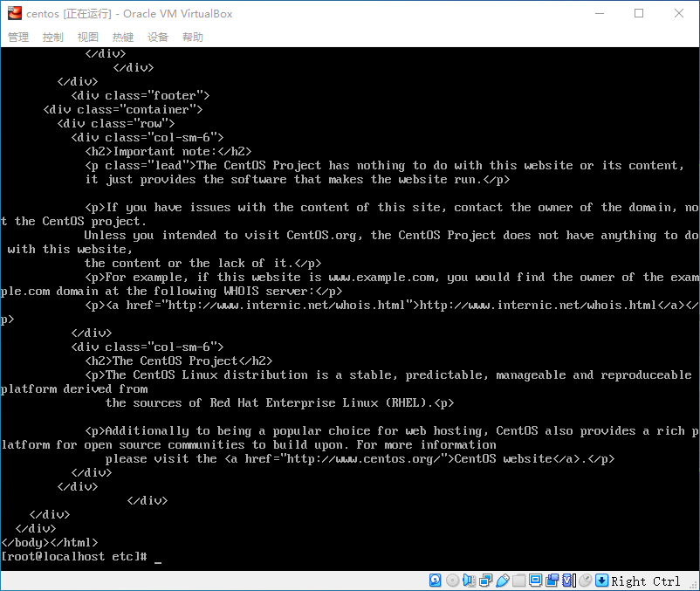This screenshot has width=700, height=591.
Task: Click the VirtualBox icon in the title bar
Action: tap(14, 13)
